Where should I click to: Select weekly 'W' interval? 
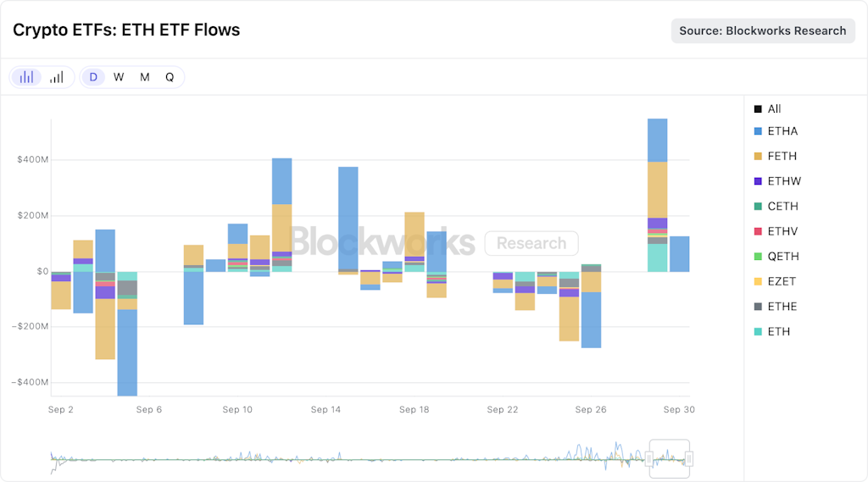119,77
